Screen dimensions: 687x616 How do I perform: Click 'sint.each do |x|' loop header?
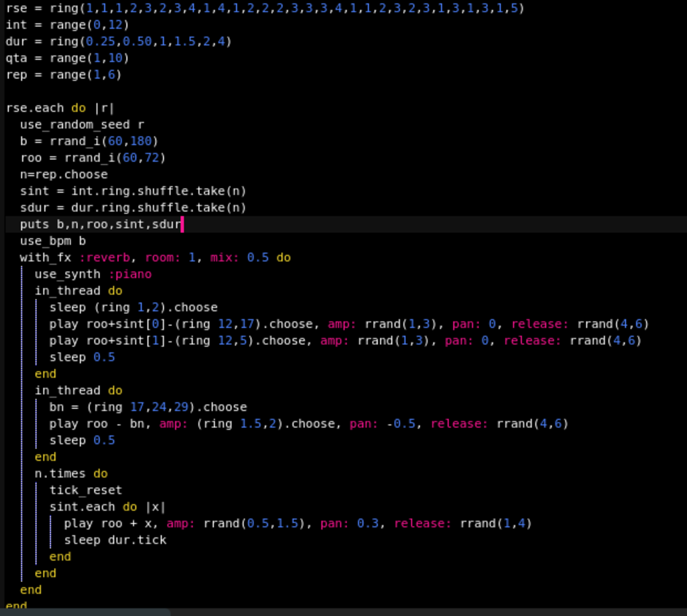click(107, 507)
